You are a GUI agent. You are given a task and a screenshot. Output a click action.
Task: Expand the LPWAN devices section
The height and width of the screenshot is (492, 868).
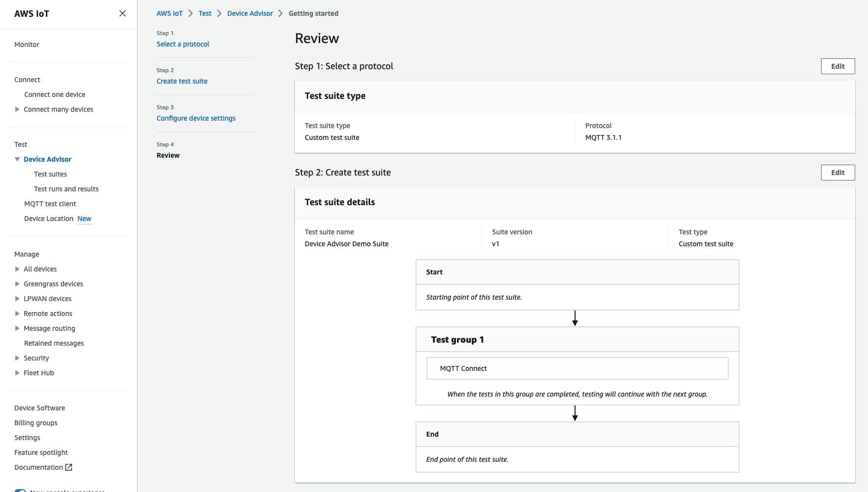pos(17,299)
